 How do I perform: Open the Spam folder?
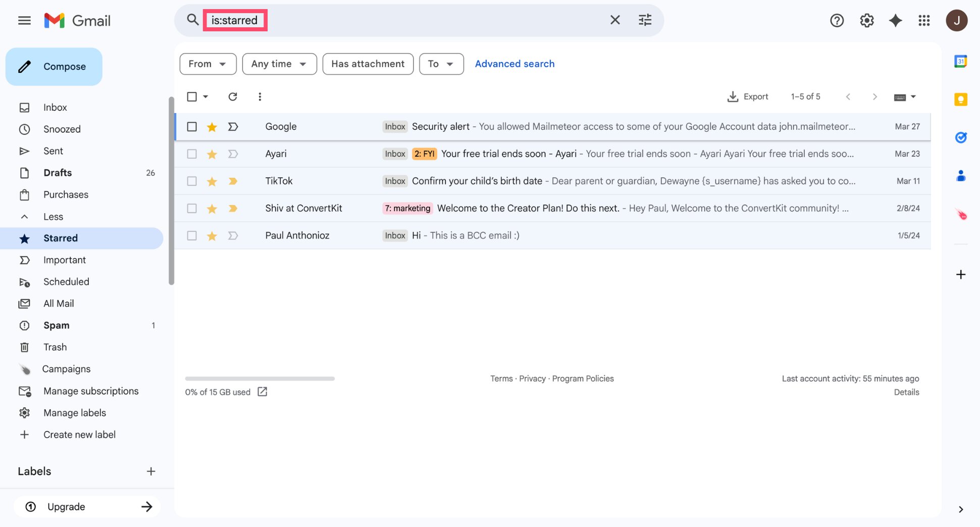(x=81, y=325)
